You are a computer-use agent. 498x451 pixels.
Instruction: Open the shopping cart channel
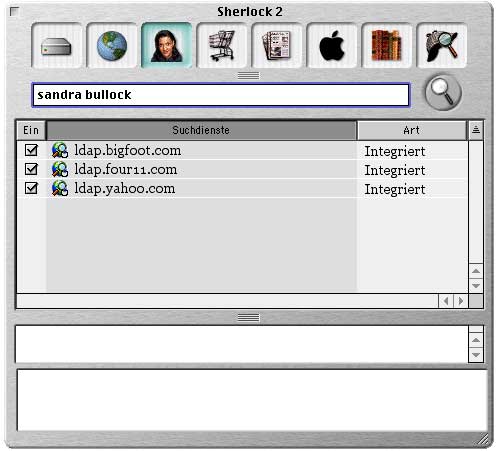222,46
